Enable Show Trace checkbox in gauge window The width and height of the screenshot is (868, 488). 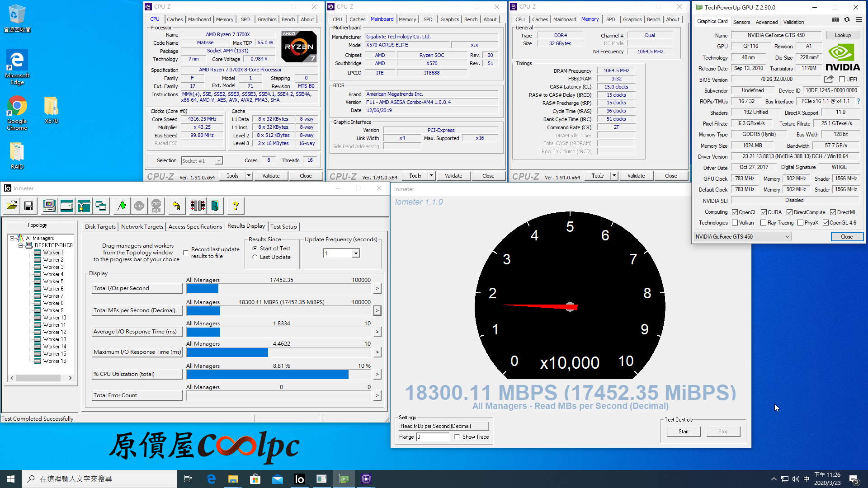click(x=457, y=437)
